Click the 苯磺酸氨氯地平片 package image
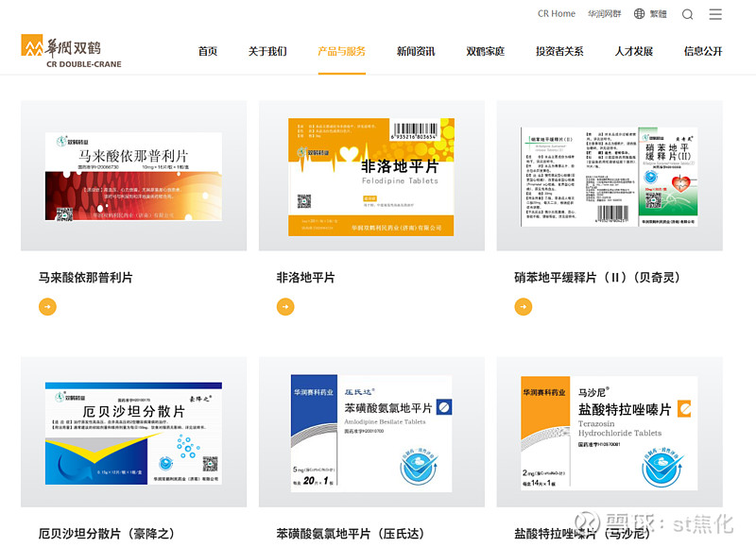The height and width of the screenshot is (547, 756). [371, 433]
